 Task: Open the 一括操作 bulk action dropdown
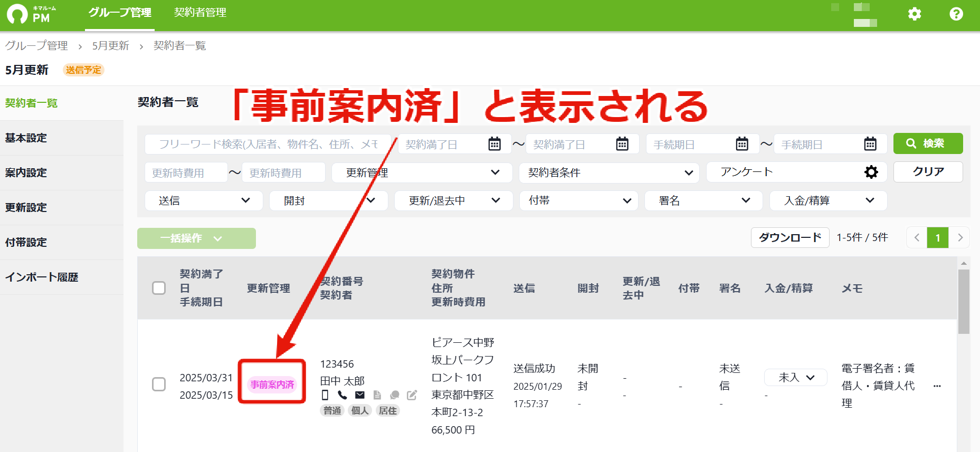tap(196, 238)
